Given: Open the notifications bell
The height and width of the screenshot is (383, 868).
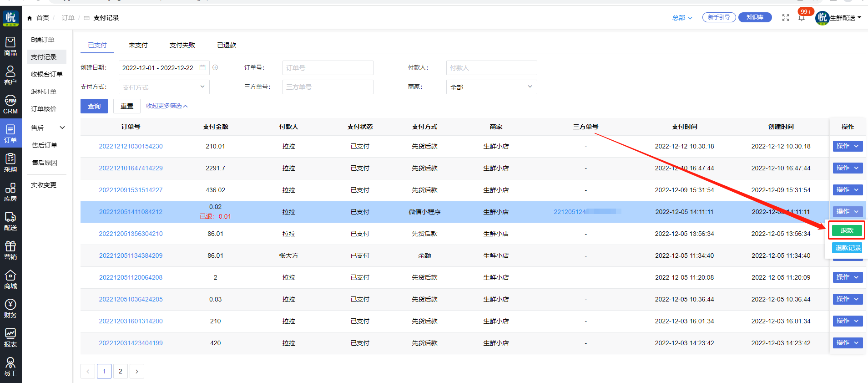Looking at the screenshot, I should pyautogui.click(x=802, y=18).
